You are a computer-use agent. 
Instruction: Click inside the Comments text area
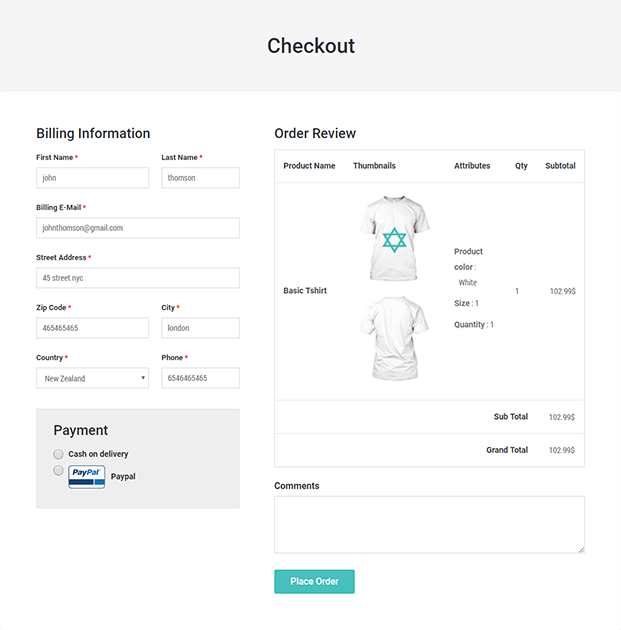428,524
